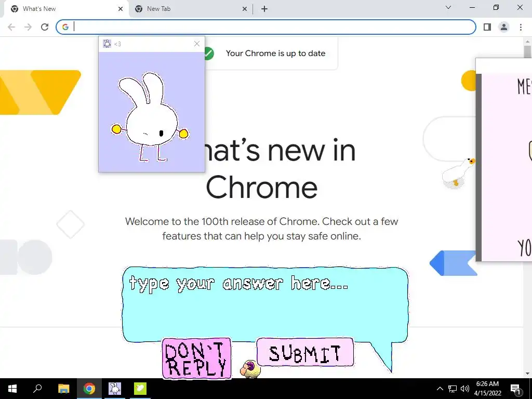
Task: Open the taskbar clock 6:26 AM
Action: pos(487,389)
